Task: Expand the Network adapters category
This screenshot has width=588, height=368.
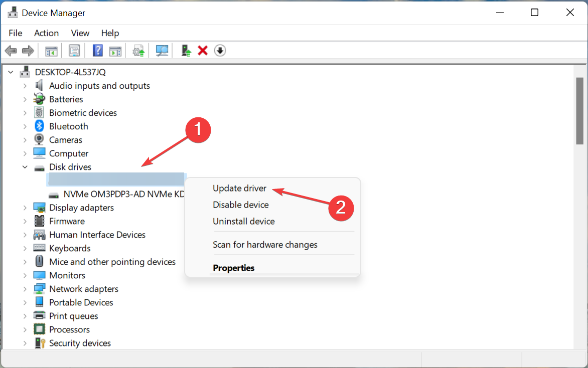Action: [x=25, y=288]
